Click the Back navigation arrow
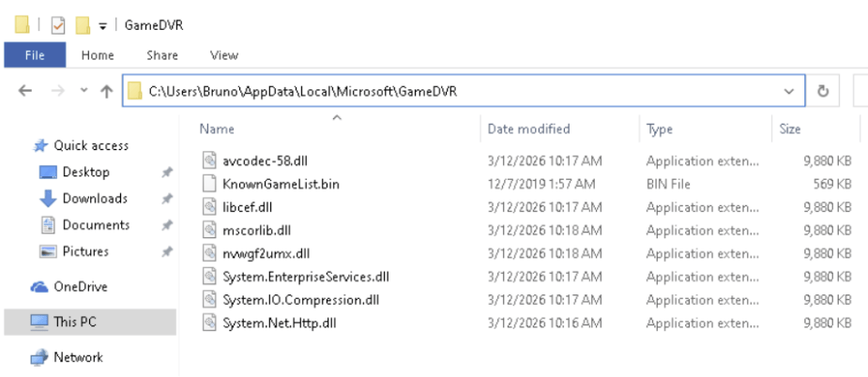This screenshot has height=377, width=868. point(25,91)
